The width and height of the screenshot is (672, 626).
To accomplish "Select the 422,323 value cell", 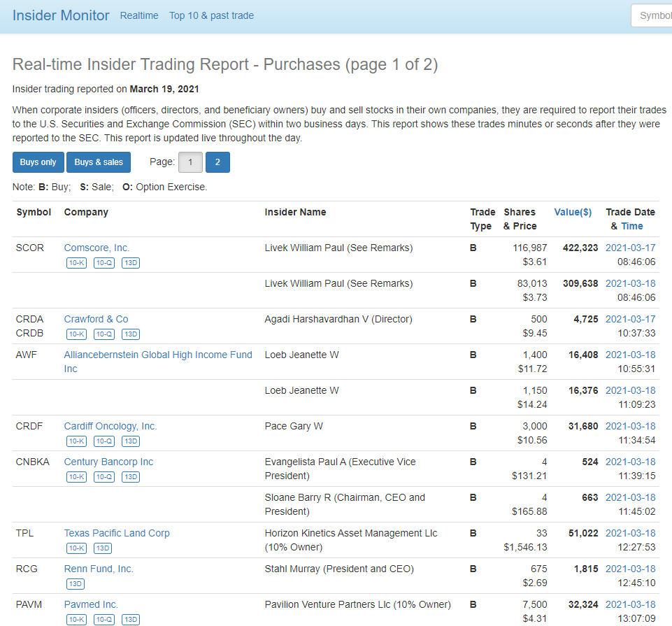I will coord(580,248).
